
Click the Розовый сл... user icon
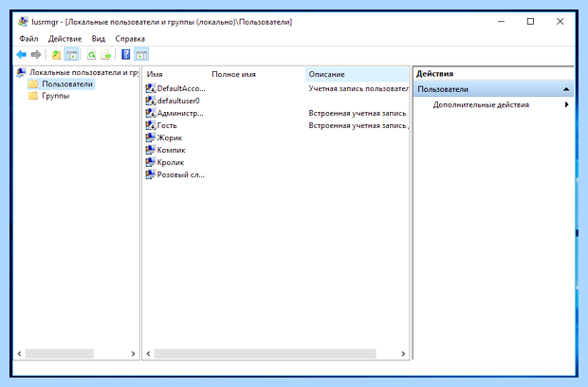click(151, 175)
